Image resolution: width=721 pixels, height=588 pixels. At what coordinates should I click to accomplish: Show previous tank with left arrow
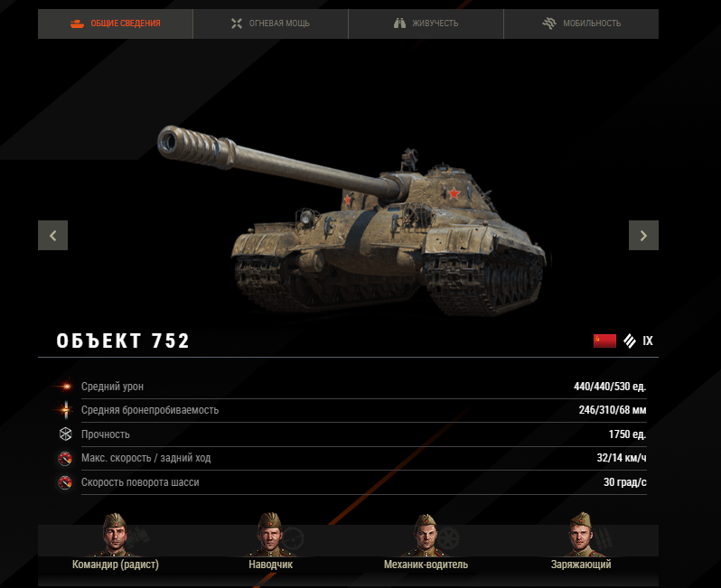[x=53, y=236]
